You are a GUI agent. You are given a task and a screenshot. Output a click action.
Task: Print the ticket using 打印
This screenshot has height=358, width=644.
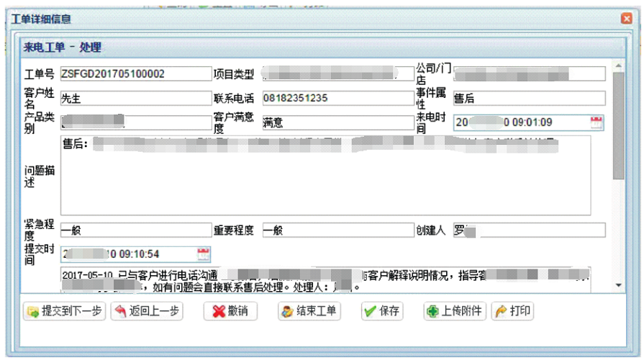pos(512,311)
